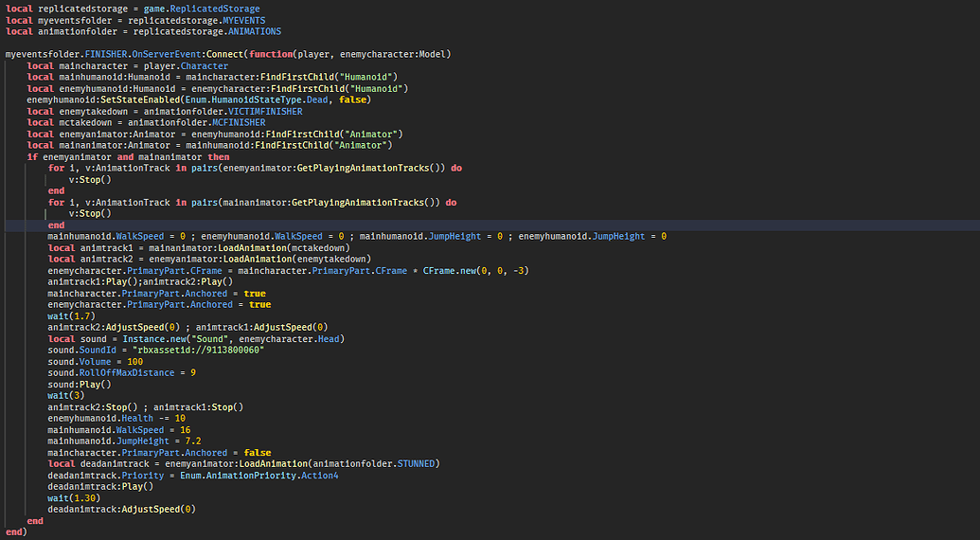980x540 pixels.
Task: Click the 'wait(1.7)' call
Action: [71, 316]
